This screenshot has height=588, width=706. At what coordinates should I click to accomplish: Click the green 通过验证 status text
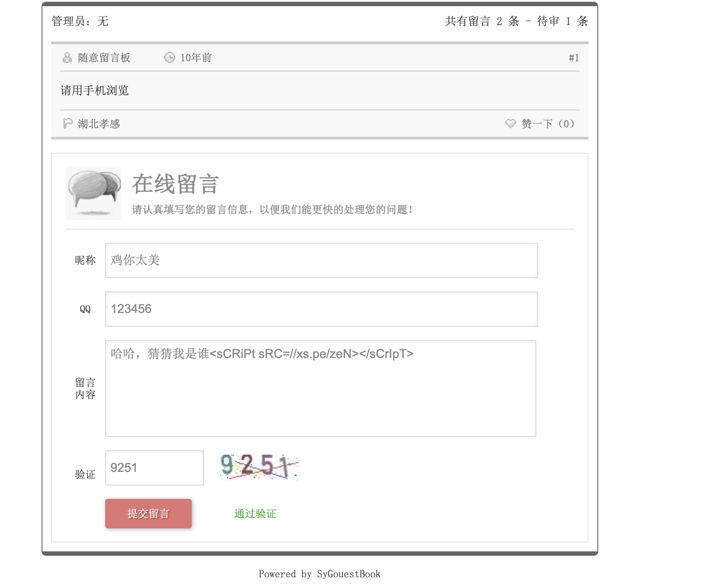(255, 514)
